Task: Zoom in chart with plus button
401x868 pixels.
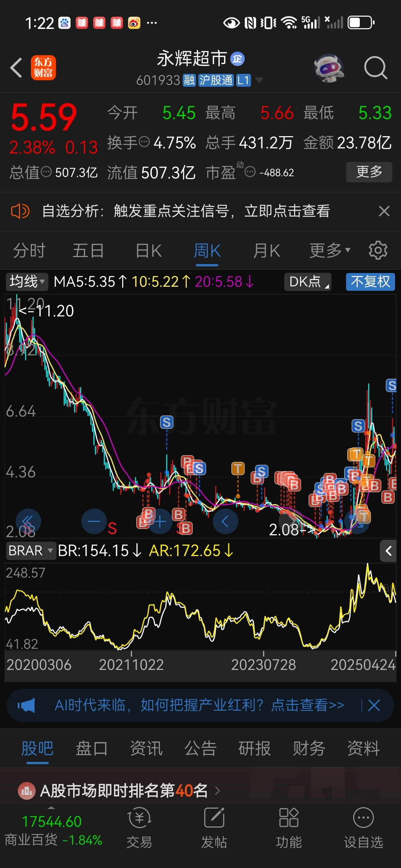Action: point(160,521)
